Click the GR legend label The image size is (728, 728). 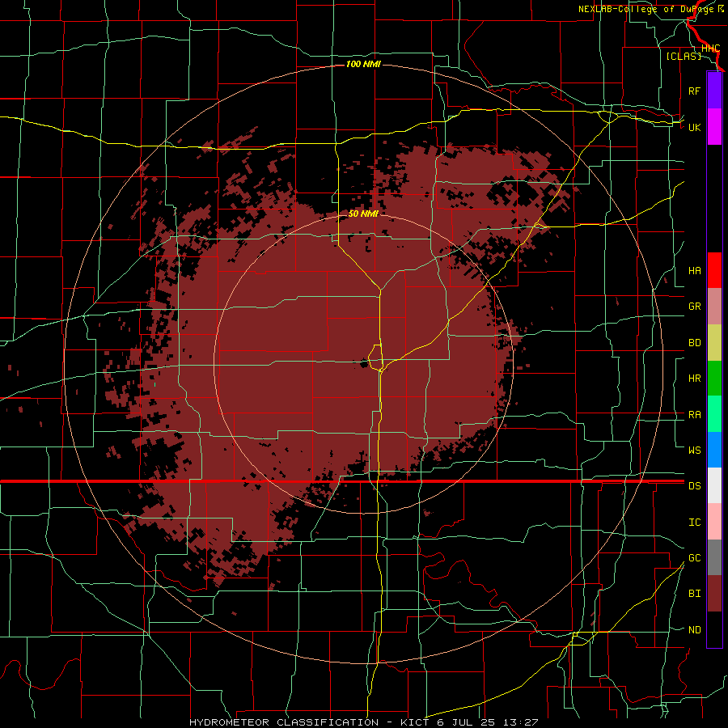694,307
